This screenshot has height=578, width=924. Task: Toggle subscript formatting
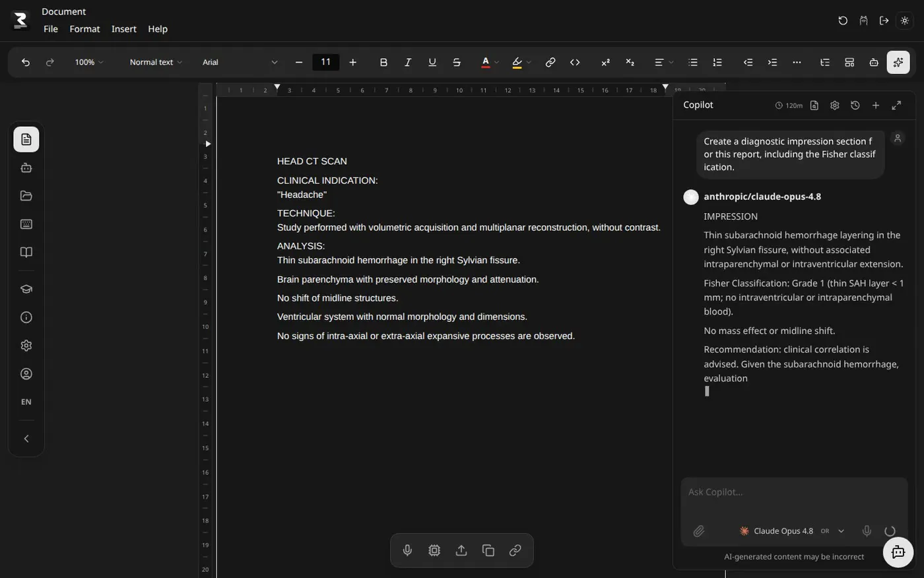pyautogui.click(x=630, y=62)
